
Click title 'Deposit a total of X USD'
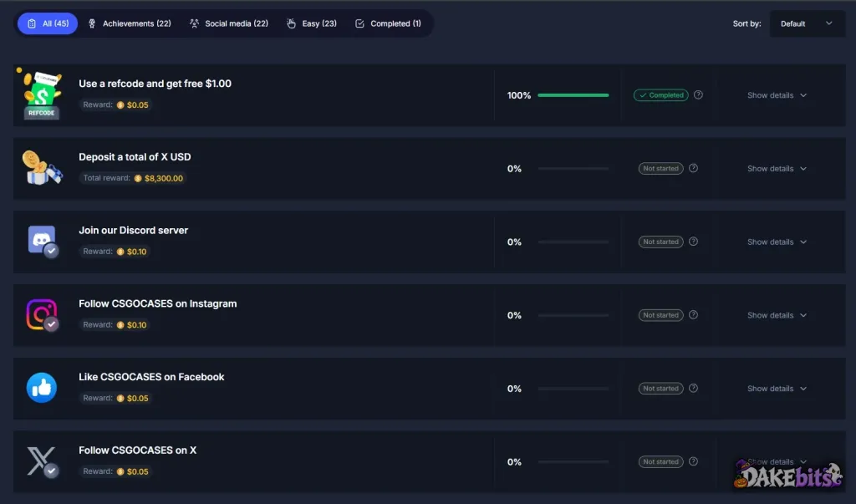pos(135,156)
